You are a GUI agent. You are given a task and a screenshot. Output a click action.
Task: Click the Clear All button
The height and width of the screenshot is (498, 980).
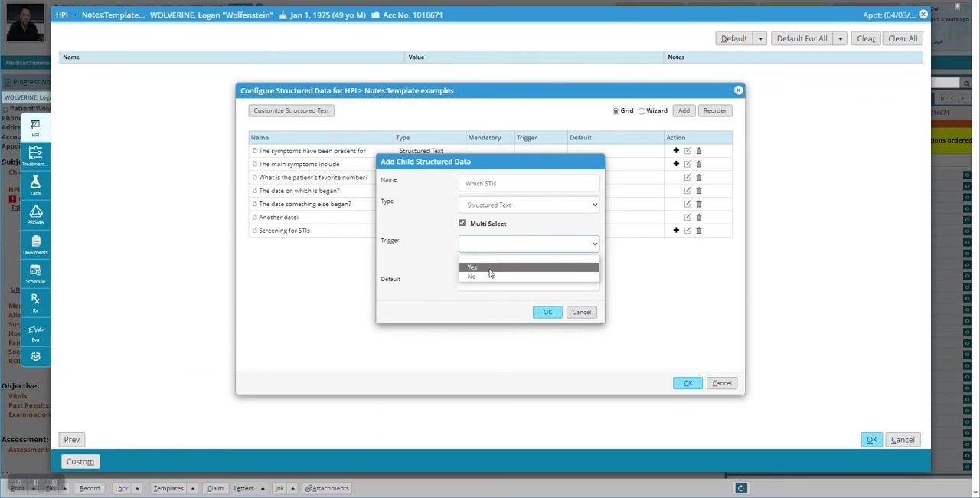tap(903, 38)
